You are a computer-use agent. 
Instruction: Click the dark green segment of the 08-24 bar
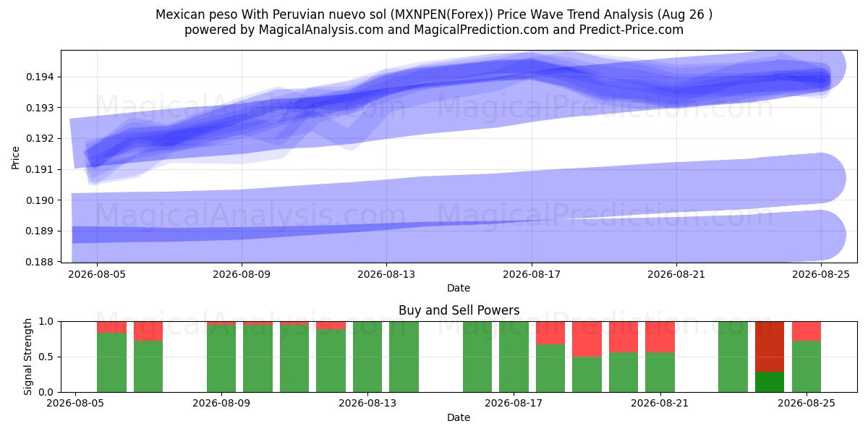[x=770, y=382]
